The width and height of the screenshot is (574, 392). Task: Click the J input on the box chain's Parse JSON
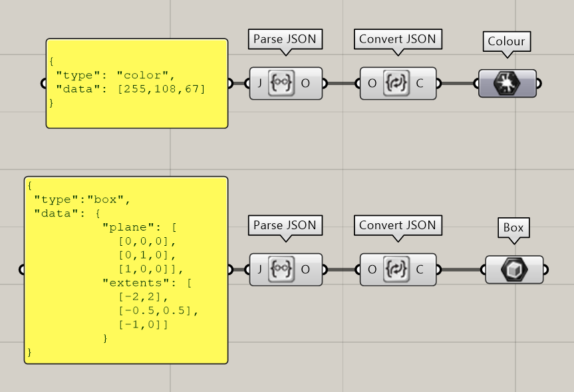click(x=260, y=269)
